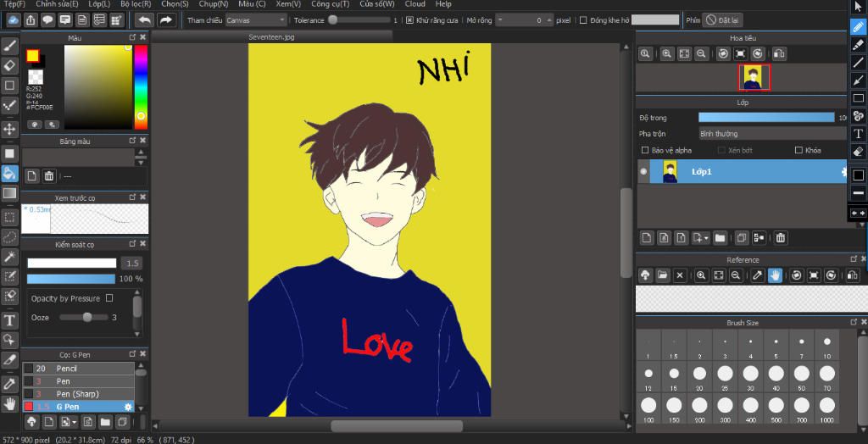
Task: Click the navigator canvas thumbnail
Action: [754, 77]
